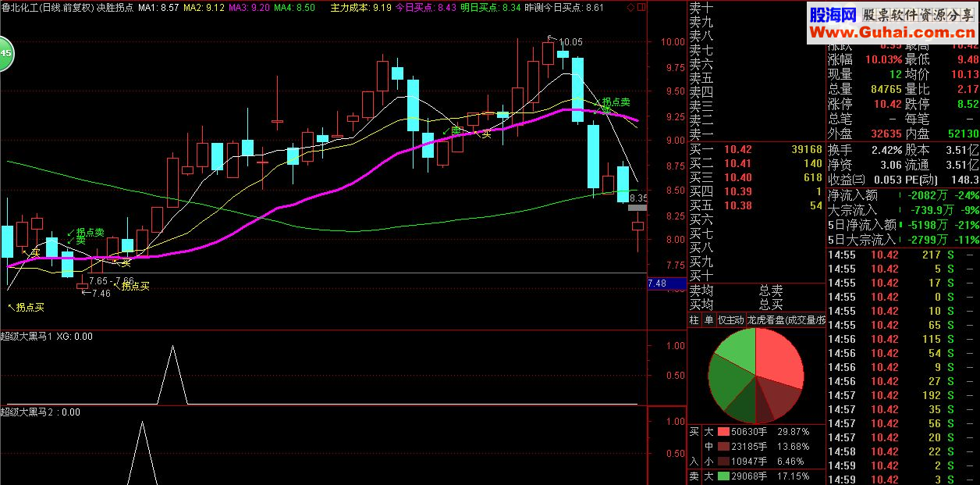
Task: Select the MA3: 9.20 label
Action: (x=250, y=7)
